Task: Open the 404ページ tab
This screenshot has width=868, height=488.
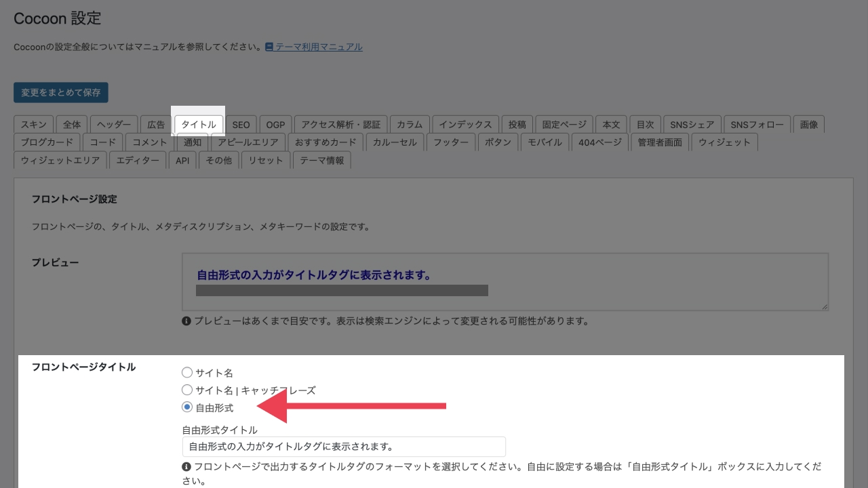Action: (x=600, y=142)
